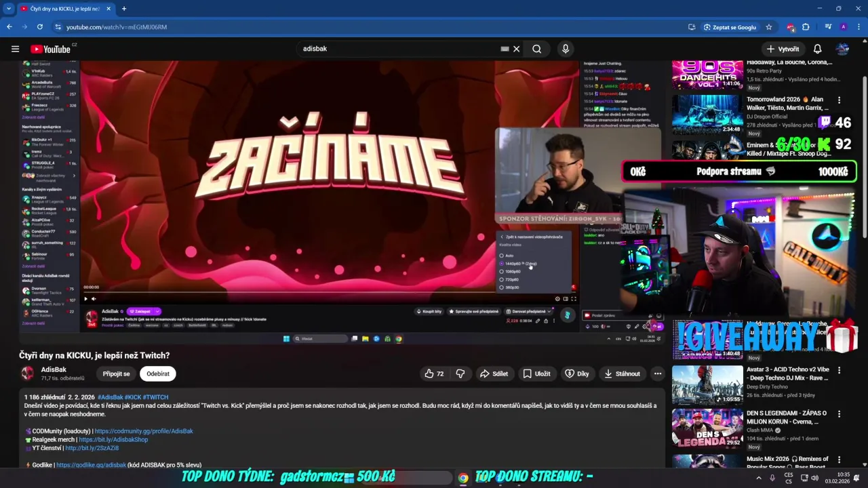Click 'Zeptat se Googlu' button
Screen dimensions: 868x488
pyautogui.click(x=730, y=27)
